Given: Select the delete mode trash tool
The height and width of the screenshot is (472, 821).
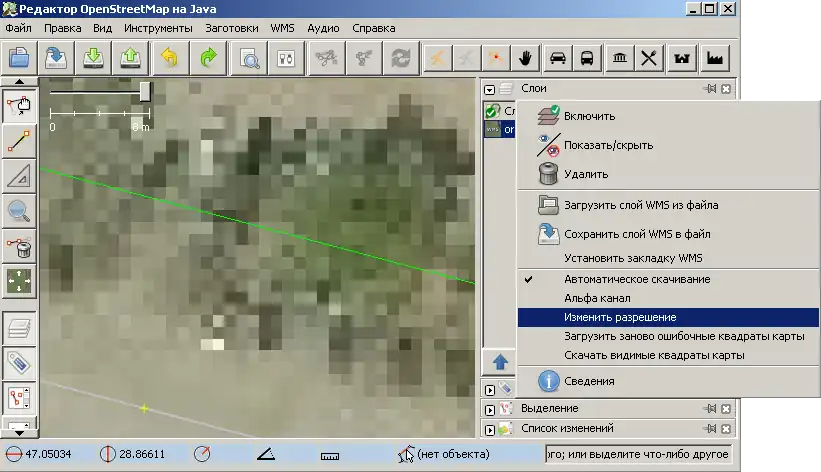Looking at the screenshot, I should click(x=18, y=245).
